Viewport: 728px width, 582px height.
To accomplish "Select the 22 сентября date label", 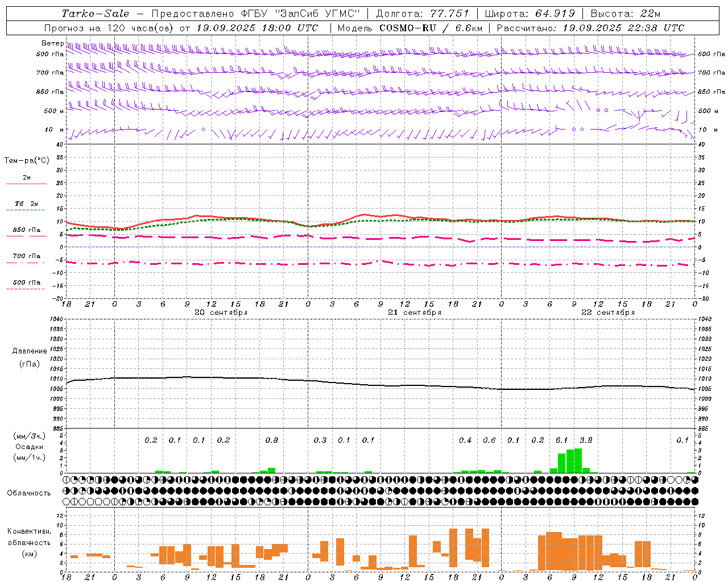I will [608, 313].
